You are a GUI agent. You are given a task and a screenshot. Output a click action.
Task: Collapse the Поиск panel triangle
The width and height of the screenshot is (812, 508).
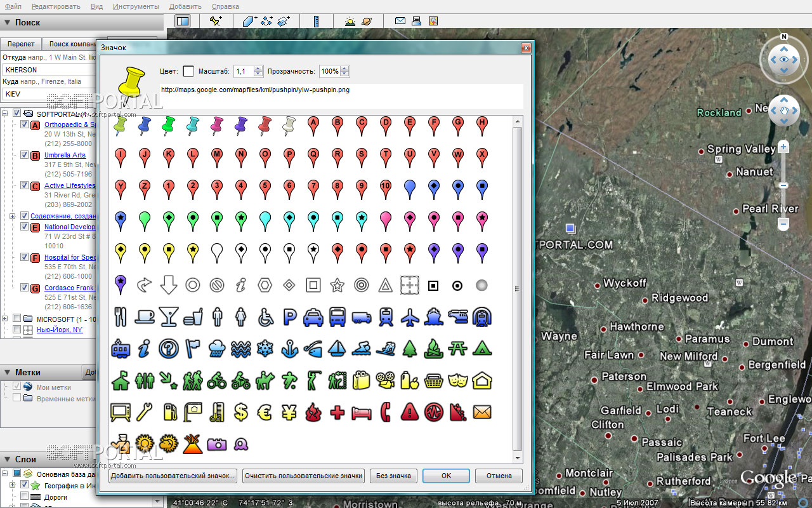click(x=7, y=22)
